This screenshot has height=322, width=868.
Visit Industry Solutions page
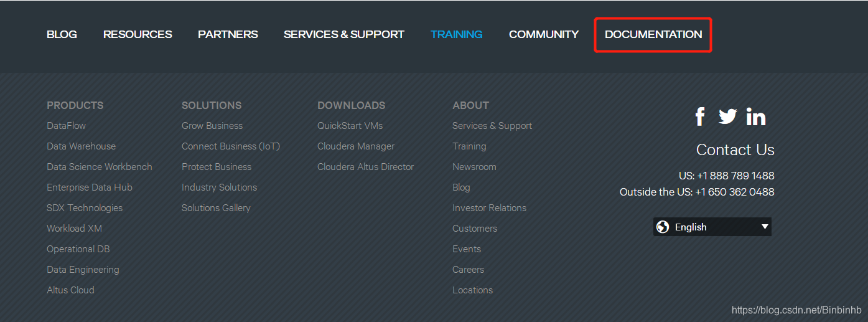coord(219,187)
